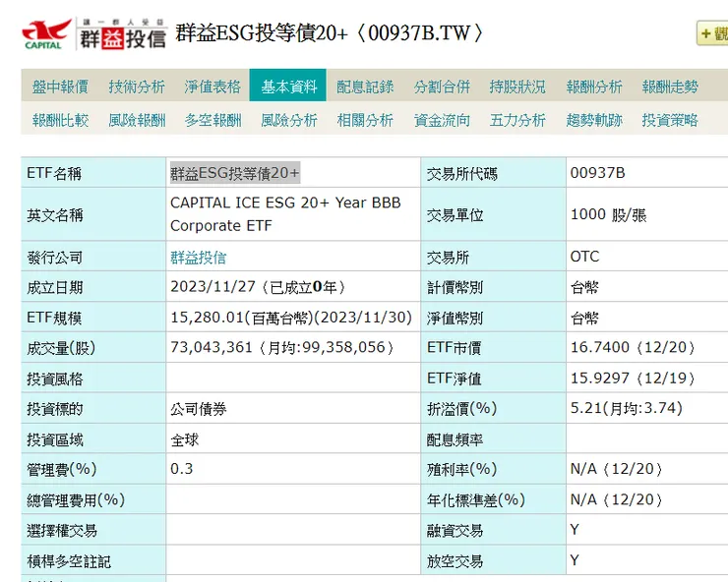Click the volume value 73,043,361
Viewport: 728px width, 582px height.
point(212,347)
